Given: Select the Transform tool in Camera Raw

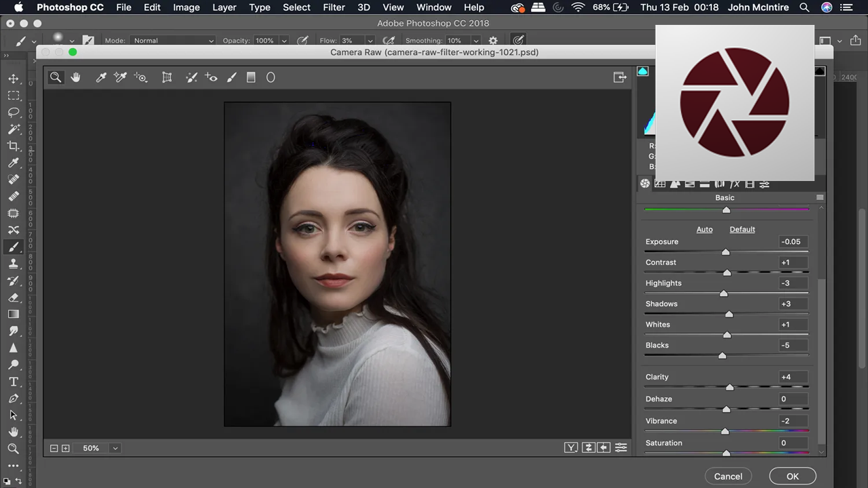Looking at the screenshot, I should coord(167,77).
